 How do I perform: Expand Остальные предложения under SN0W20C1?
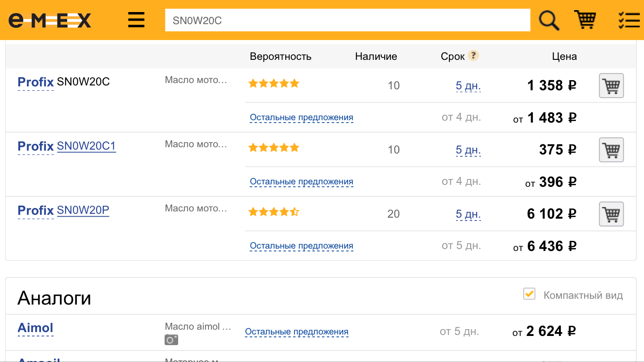tap(301, 181)
